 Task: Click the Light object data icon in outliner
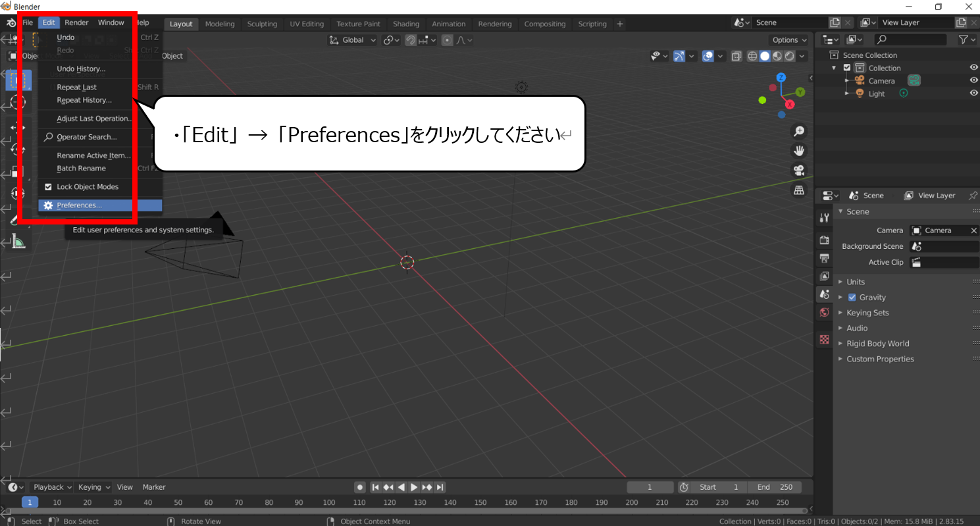903,93
